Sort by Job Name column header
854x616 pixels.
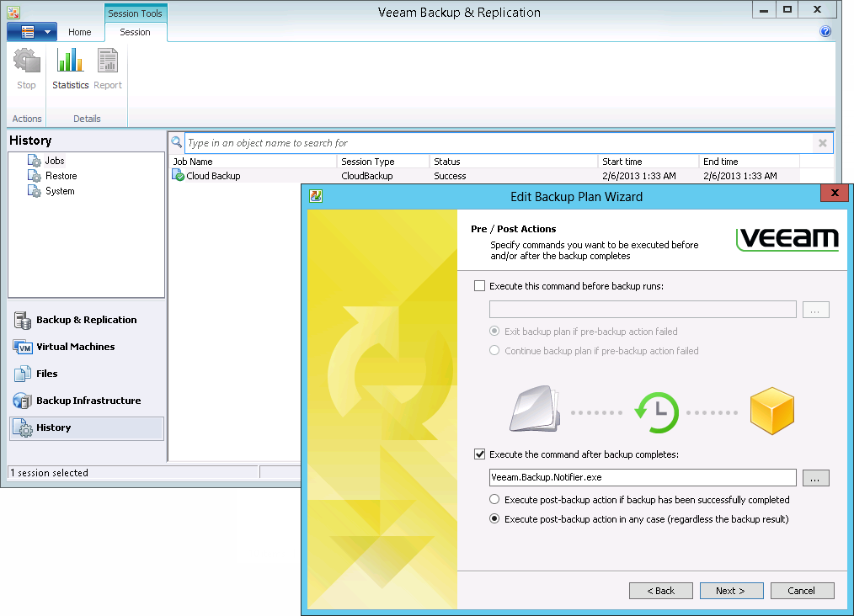click(254, 162)
